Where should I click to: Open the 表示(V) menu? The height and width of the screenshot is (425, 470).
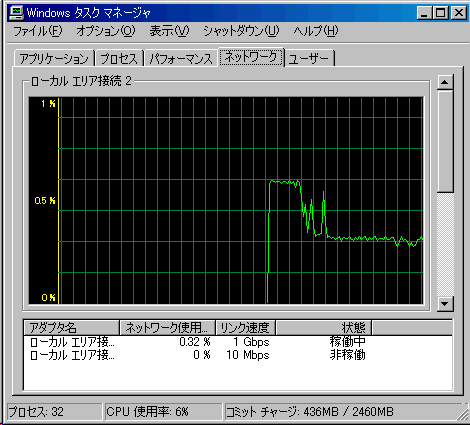[x=169, y=31]
